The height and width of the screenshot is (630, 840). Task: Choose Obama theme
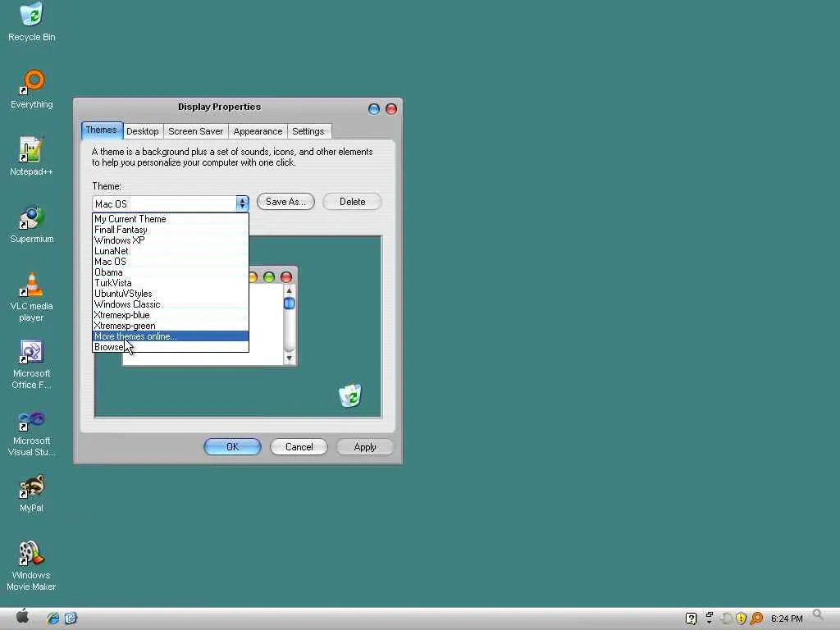pyautogui.click(x=171, y=272)
